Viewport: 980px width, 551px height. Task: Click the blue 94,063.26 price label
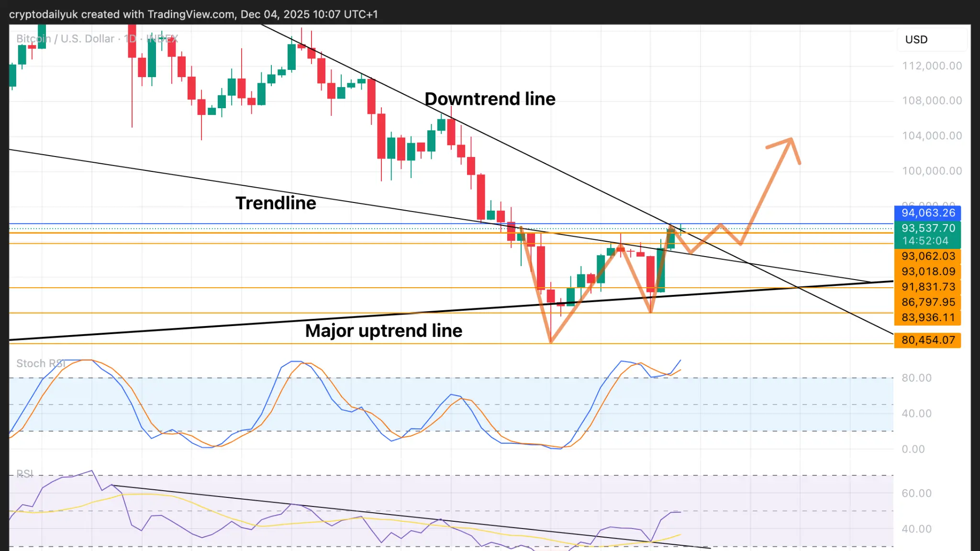pos(928,213)
